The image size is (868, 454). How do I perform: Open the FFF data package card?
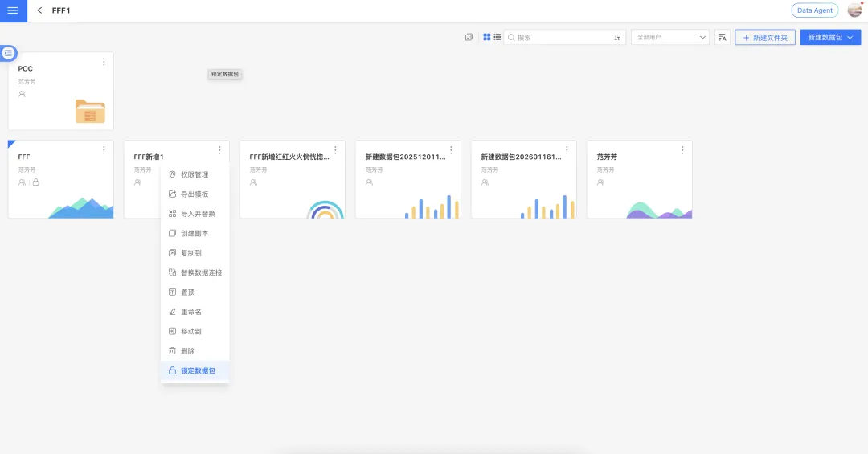[61, 179]
